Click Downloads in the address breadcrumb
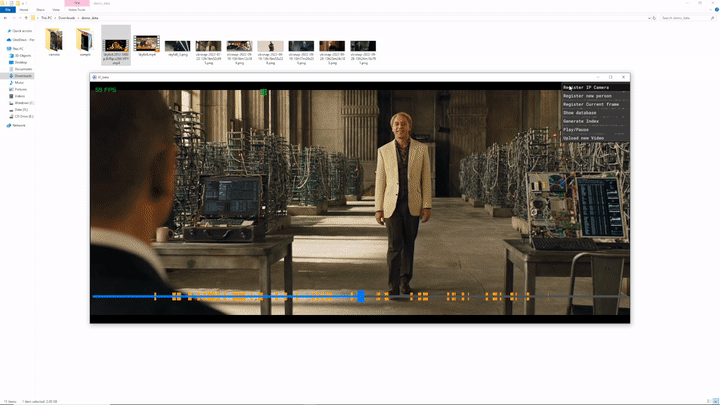Screen dimensions: 720x405 (x=67, y=18)
